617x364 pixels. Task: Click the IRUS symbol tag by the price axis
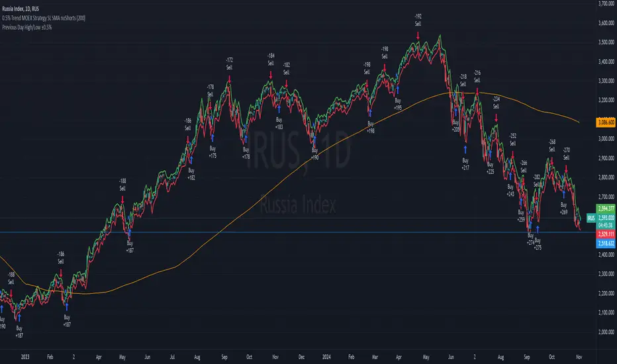(591, 218)
